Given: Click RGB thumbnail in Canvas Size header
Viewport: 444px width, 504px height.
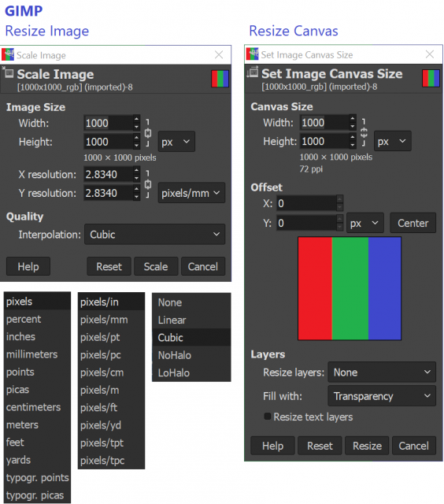Looking at the screenshot, I should (x=431, y=78).
